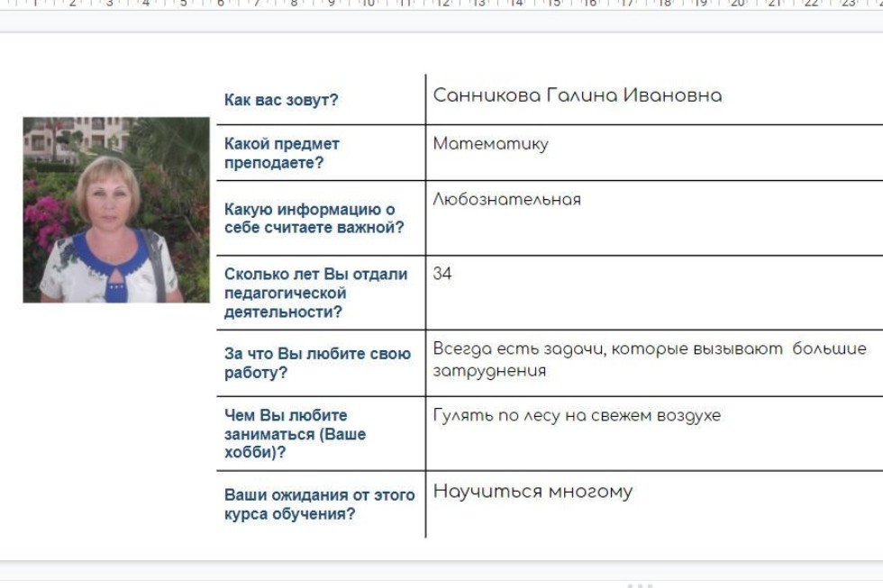Select the "Какой предмет преподаете?" cell

[x=281, y=153]
